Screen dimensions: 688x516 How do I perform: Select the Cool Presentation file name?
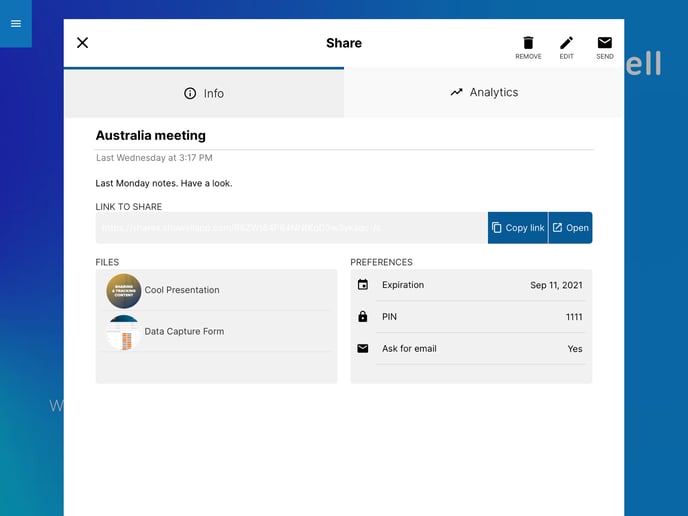click(182, 290)
